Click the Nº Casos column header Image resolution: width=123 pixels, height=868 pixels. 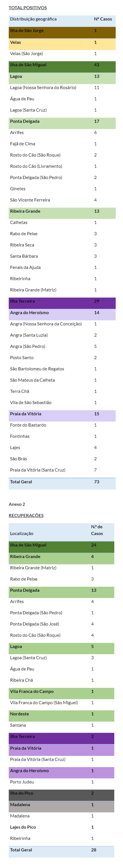[x=103, y=19]
